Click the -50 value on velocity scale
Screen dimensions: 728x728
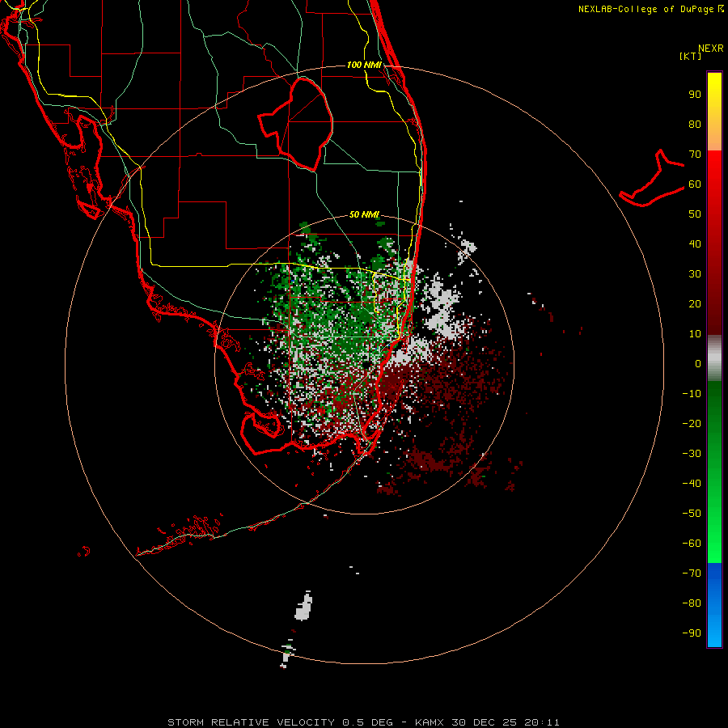pyautogui.click(x=692, y=513)
